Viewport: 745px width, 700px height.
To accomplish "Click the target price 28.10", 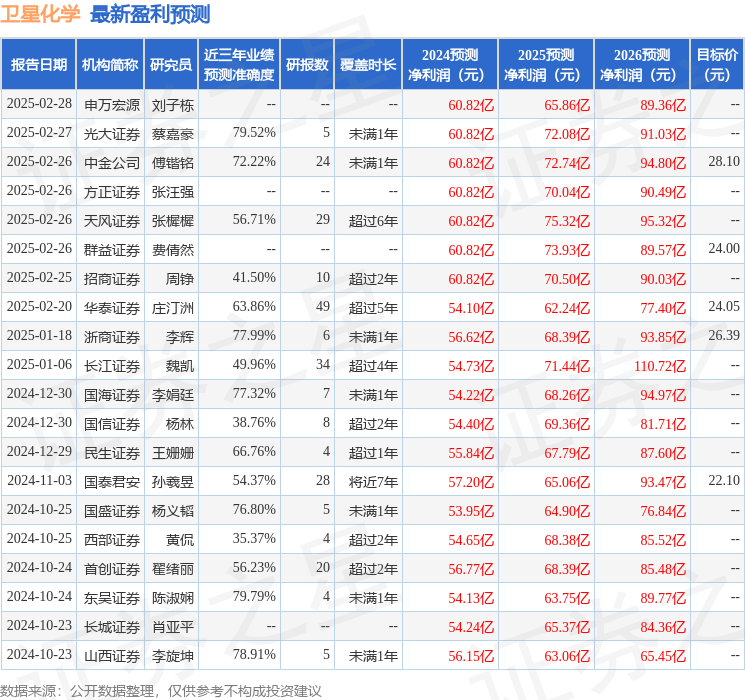I will click(724, 161).
